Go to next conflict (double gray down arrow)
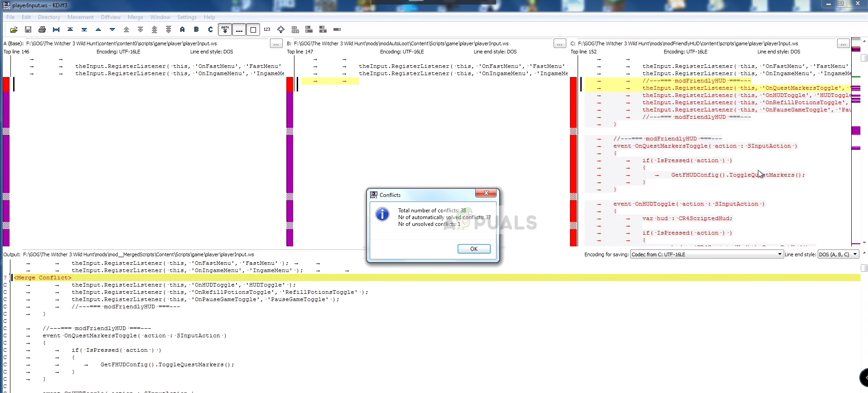The width and height of the screenshot is (868, 393). (x=140, y=29)
